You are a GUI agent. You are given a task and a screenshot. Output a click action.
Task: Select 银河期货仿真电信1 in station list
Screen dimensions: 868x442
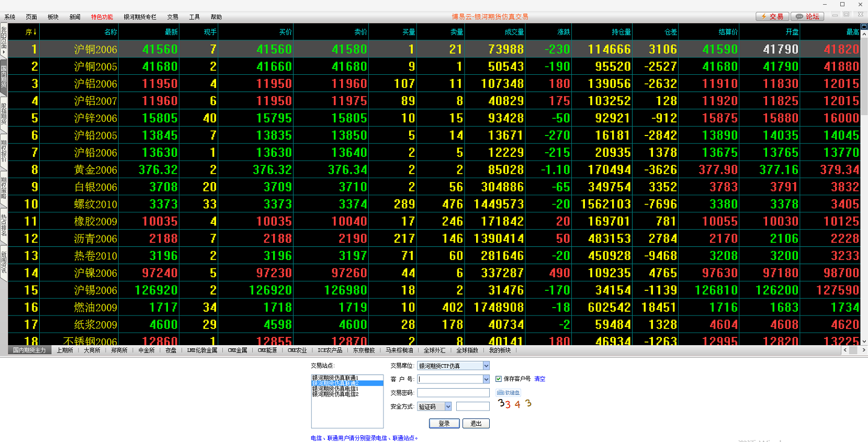click(347, 389)
